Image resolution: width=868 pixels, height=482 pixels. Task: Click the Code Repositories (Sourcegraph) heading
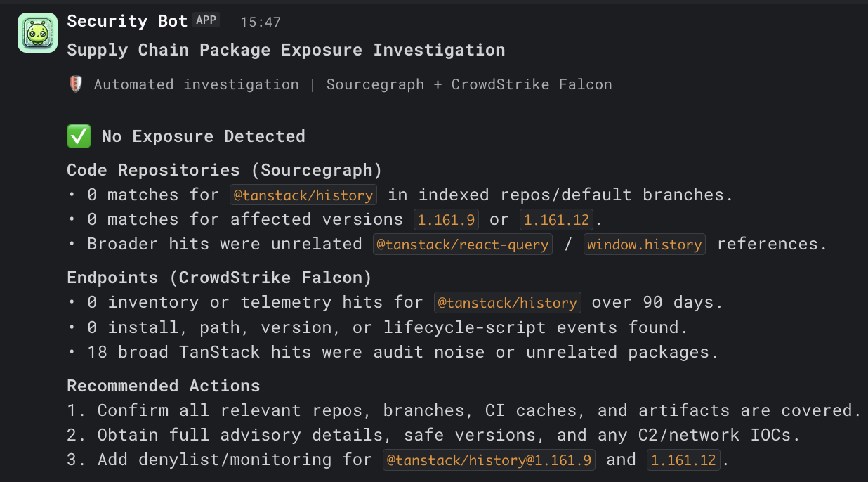(x=224, y=170)
